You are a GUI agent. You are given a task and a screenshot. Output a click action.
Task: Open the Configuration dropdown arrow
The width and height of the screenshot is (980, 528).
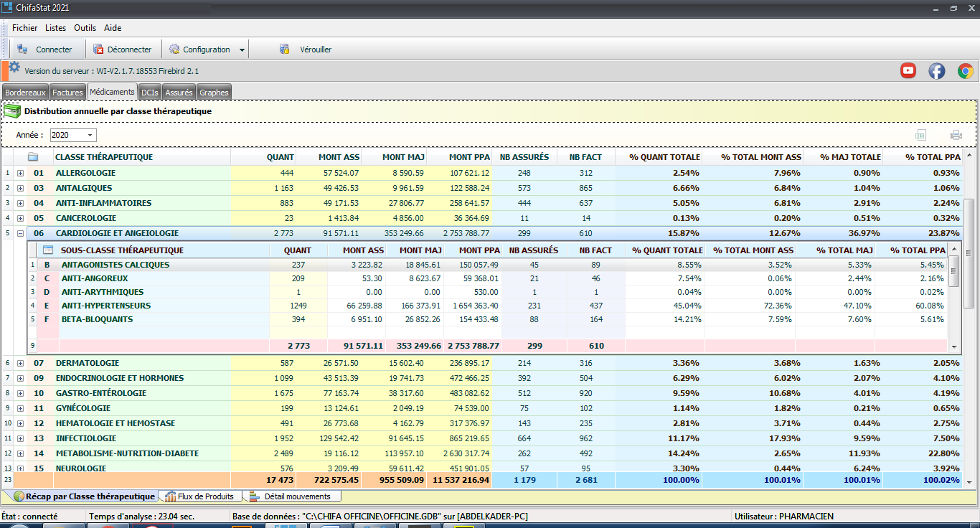pyautogui.click(x=242, y=50)
